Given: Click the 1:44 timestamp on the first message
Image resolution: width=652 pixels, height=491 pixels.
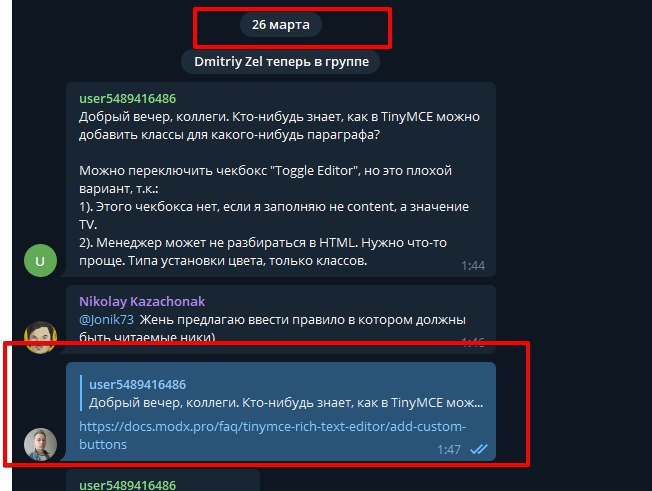Looking at the screenshot, I should pyautogui.click(x=473, y=265).
